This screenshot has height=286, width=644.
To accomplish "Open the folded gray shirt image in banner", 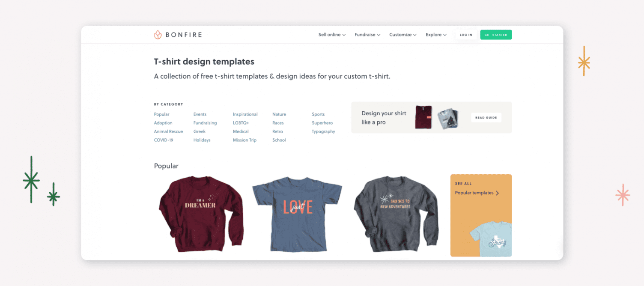I will pos(448,119).
